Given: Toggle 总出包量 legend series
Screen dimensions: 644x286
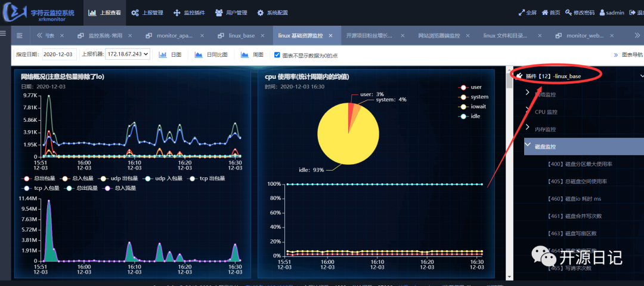Looking at the screenshot, I should click(39, 179).
